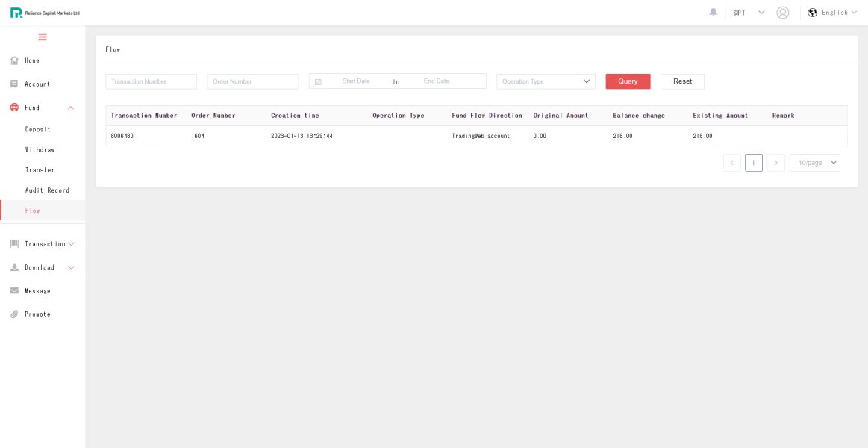
Task: Open notifications bell icon
Action: (713, 12)
